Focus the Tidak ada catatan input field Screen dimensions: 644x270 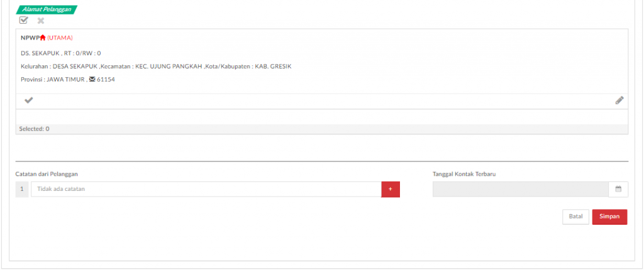[206, 189]
